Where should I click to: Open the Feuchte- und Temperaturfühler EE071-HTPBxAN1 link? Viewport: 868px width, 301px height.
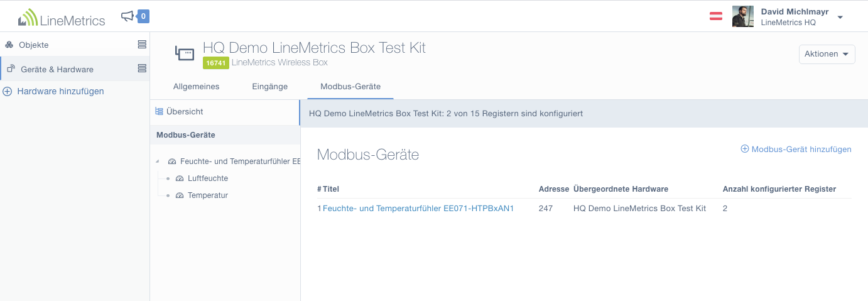pyautogui.click(x=418, y=208)
